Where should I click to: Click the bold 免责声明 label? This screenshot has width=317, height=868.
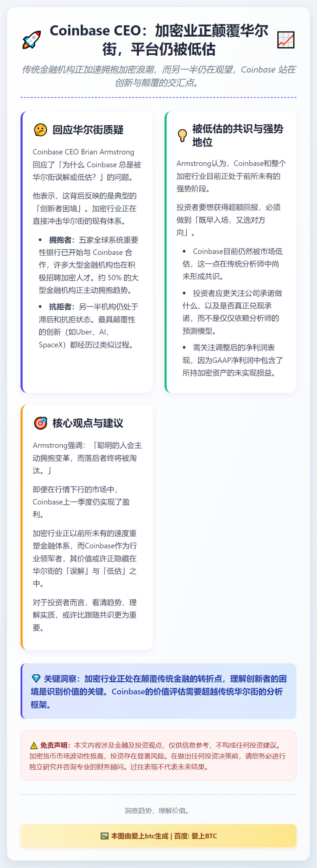(55, 745)
